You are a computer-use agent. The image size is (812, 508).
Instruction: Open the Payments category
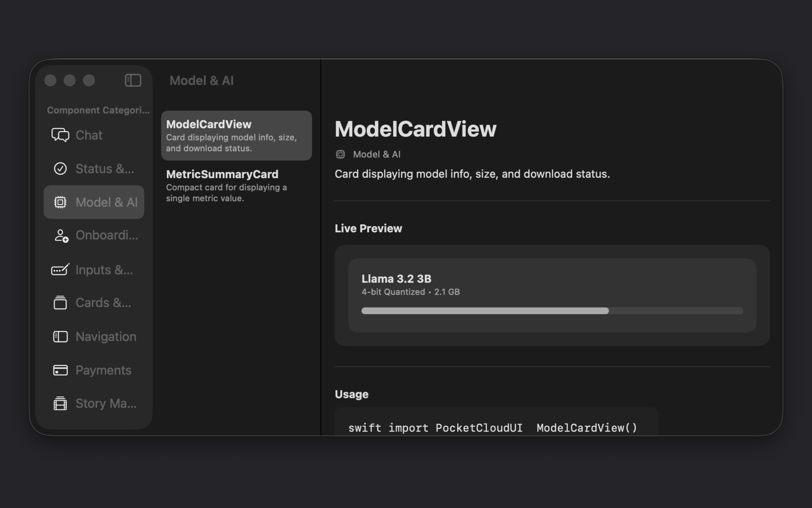[x=94, y=370]
